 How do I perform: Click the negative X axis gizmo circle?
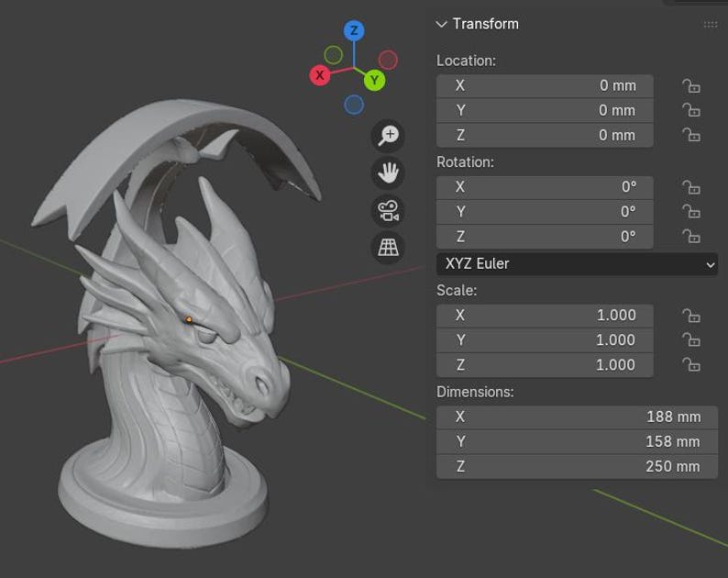click(388, 60)
